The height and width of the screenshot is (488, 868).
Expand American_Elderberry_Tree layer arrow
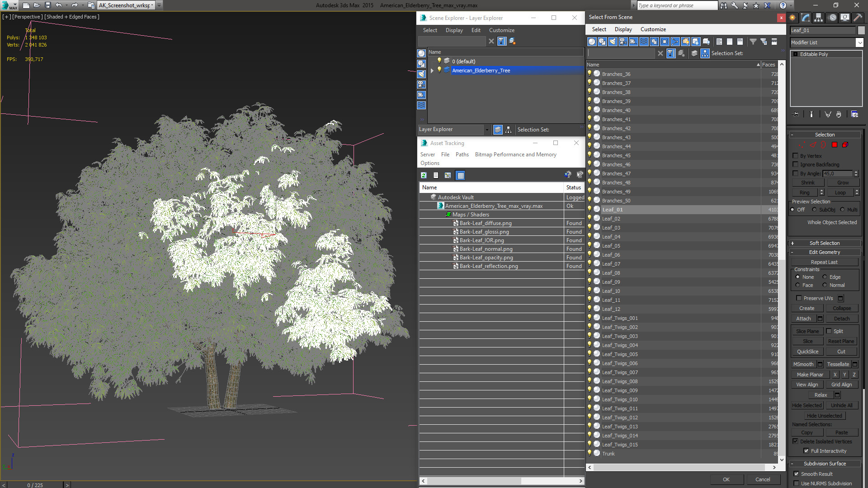432,70
